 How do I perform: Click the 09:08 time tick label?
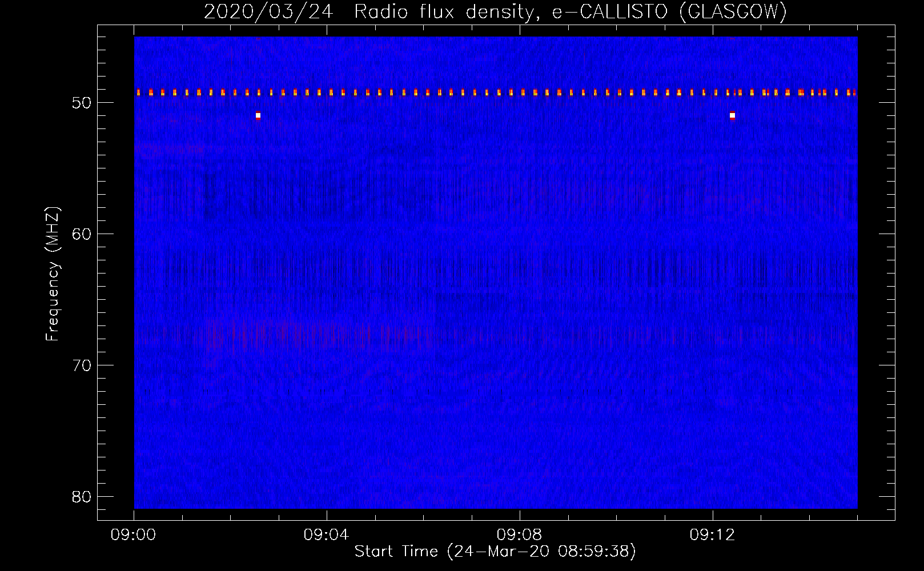pos(520,535)
